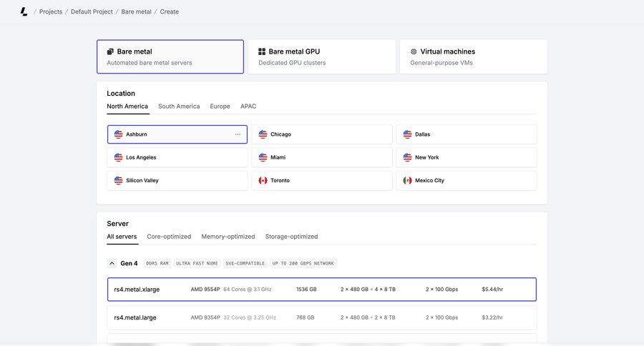
Task: Click the UP TO 200 GBPS NETWORK tag
Action: [303, 264]
